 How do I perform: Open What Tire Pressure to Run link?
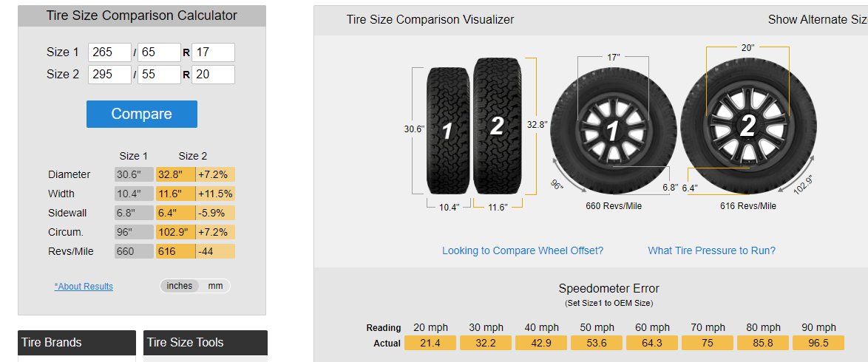pyautogui.click(x=711, y=250)
